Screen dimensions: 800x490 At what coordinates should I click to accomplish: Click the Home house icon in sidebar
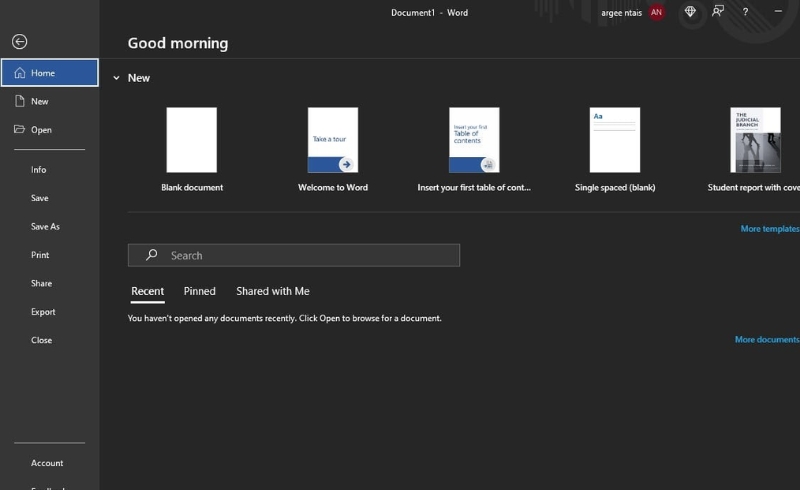tap(19, 73)
